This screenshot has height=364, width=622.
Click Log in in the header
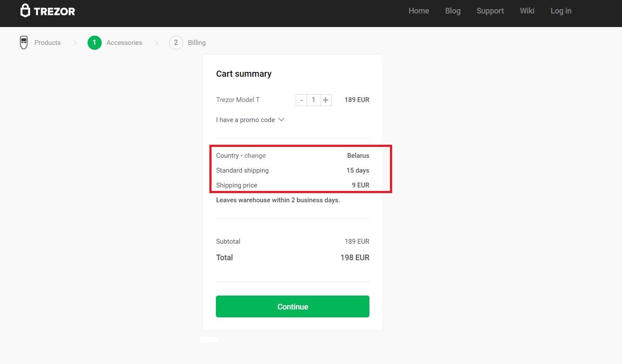[x=560, y=11]
